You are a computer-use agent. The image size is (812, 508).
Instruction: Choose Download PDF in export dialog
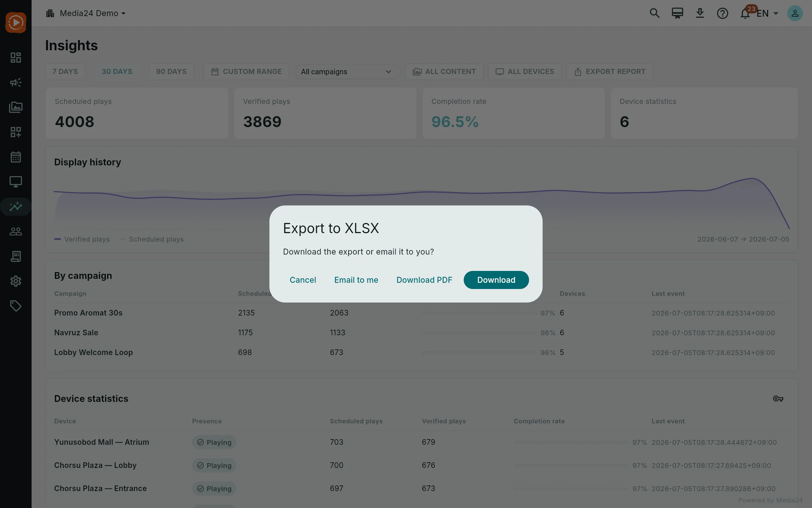click(424, 280)
